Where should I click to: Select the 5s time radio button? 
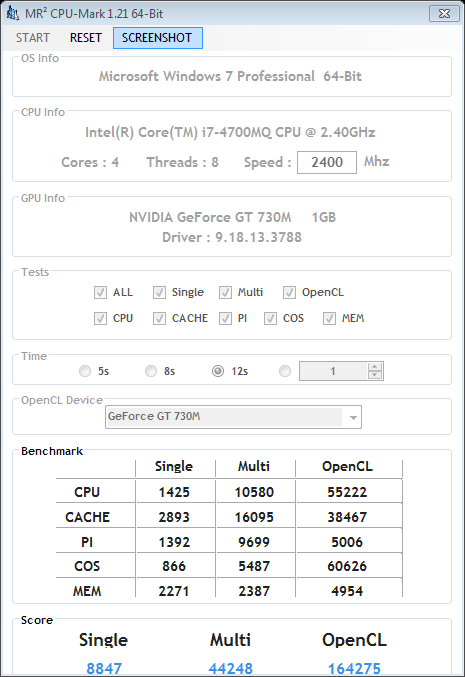point(85,371)
